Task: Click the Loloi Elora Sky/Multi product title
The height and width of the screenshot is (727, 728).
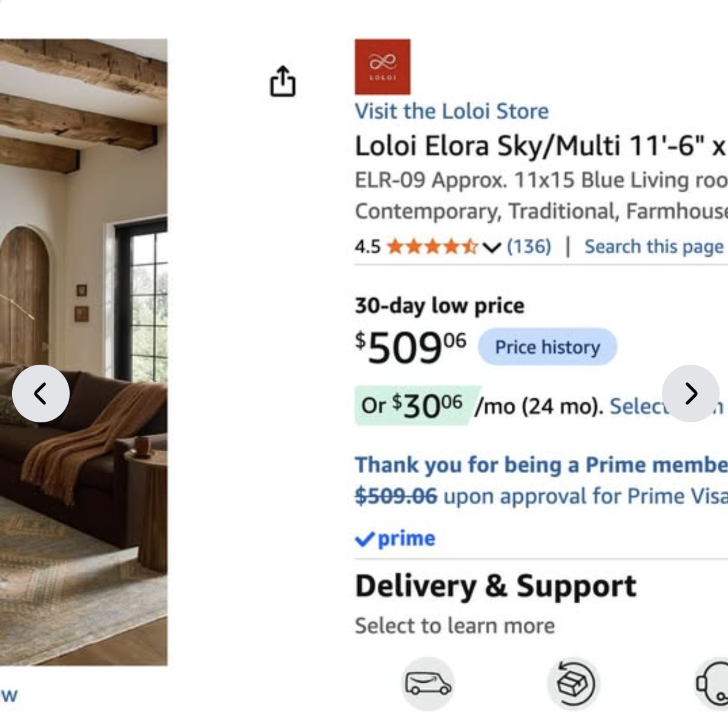Action: pyautogui.click(x=541, y=145)
